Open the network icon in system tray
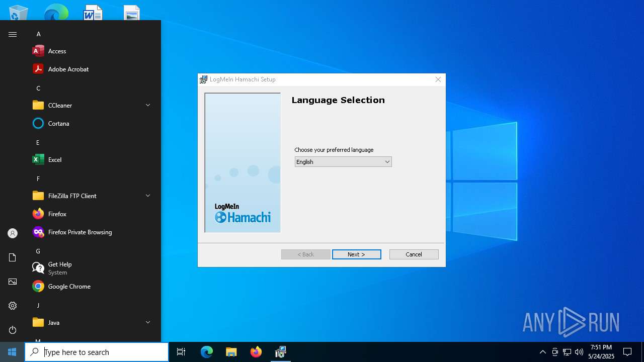Viewport: 644px width, 362px height. tap(567, 352)
